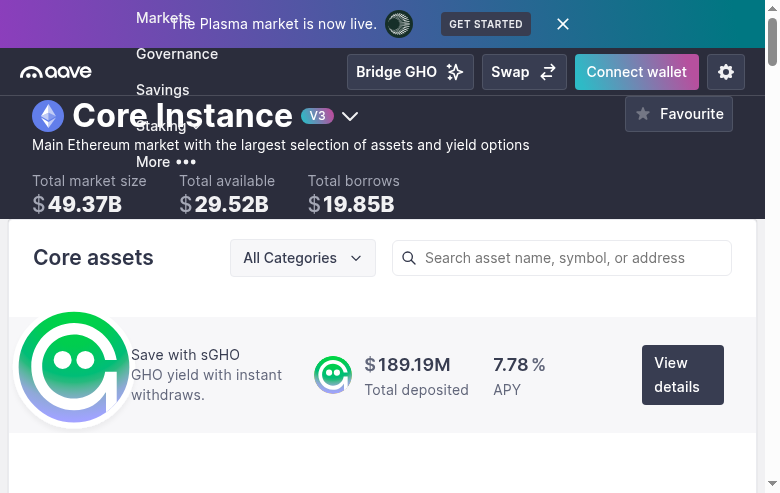The width and height of the screenshot is (780, 493).
Task: Open the Markets menu item
Action: tap(163, 18)
